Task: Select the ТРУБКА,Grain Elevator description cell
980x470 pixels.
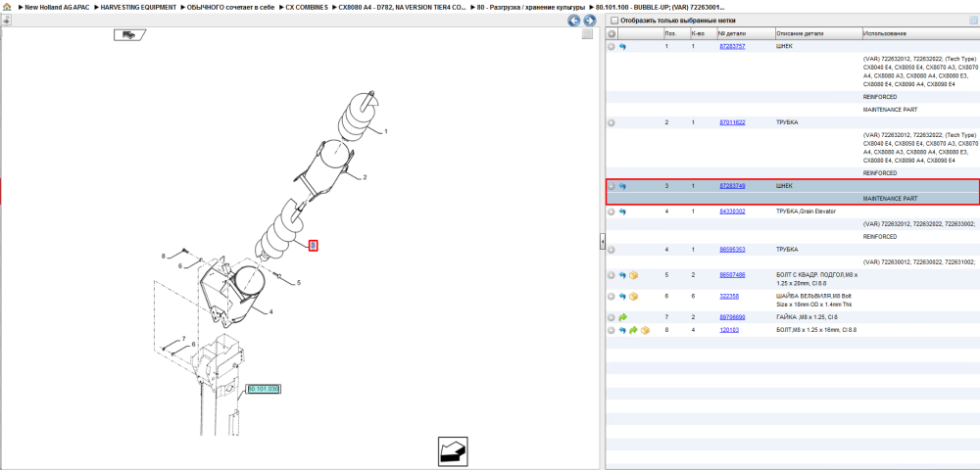Action: click(805, 211)
